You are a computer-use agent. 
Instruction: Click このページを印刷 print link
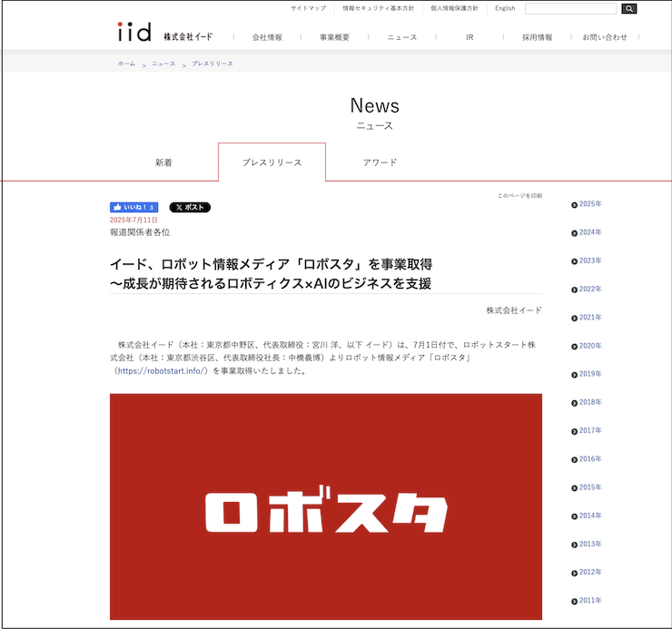[519, 195]
